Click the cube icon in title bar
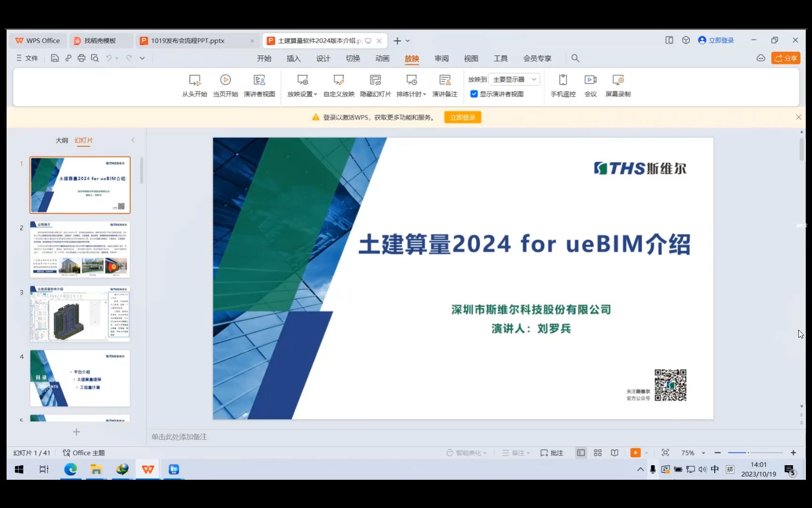 686,40
